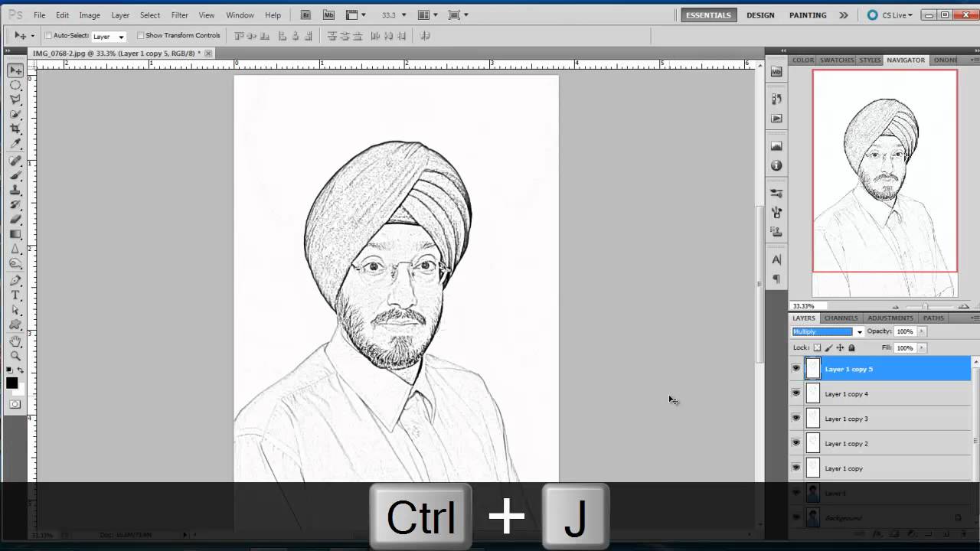Image resolution: width=980 pixels, height=551 pixels.
Task: Hide Layer 1 copy 5 visibility eye
Action: tap(796, 369)
